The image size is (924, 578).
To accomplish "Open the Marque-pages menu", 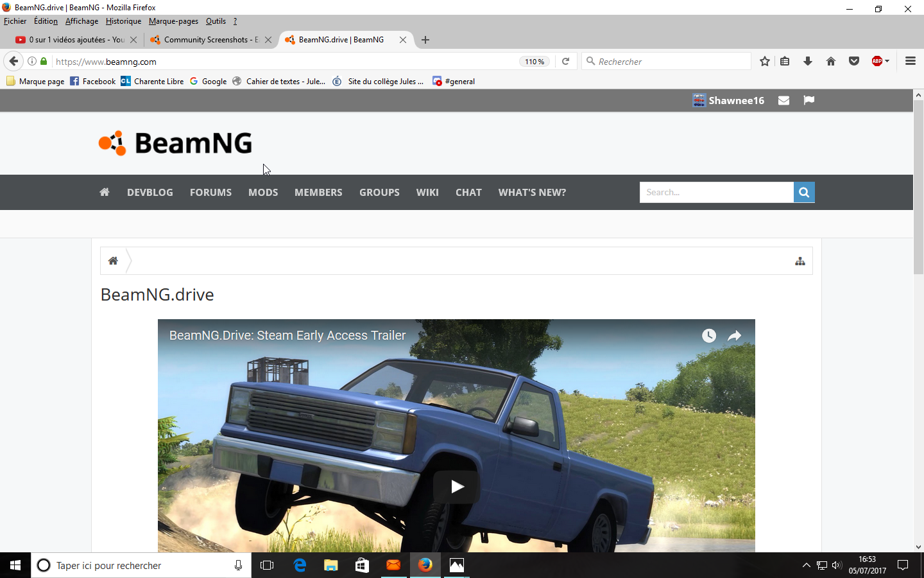I will (x=173, y=21).
